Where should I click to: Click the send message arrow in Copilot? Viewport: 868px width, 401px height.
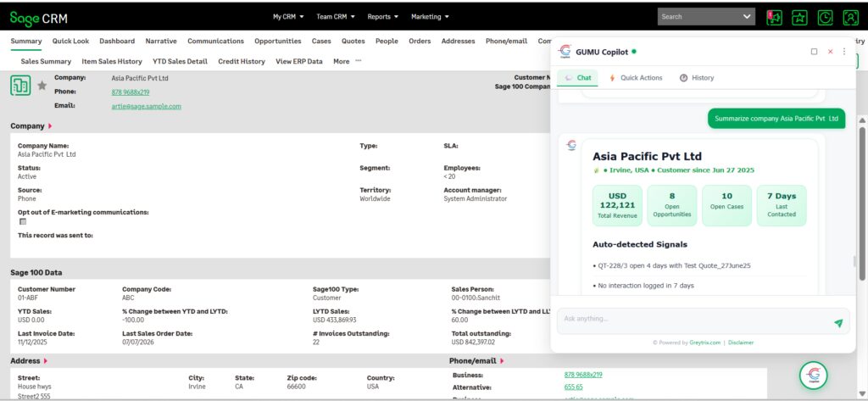point(838,323)
